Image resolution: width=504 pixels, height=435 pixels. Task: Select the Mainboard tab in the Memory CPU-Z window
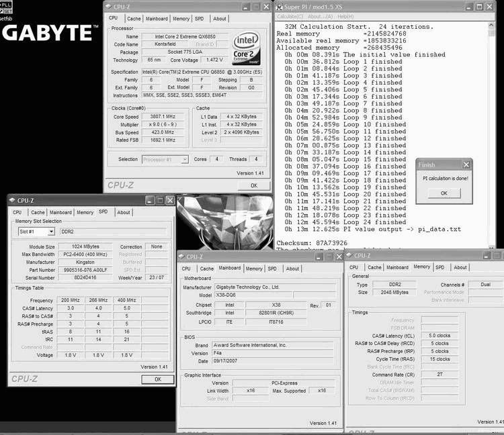397,267
